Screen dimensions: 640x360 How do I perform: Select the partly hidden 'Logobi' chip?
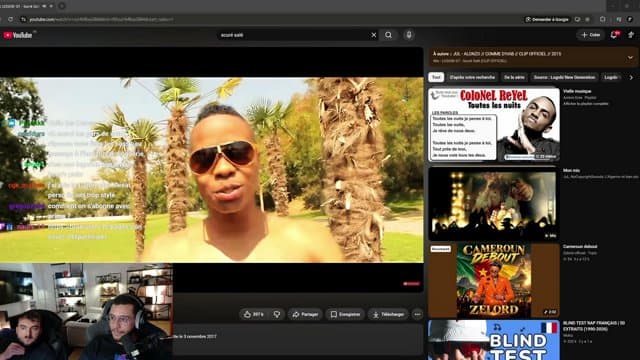coord(611,77)
